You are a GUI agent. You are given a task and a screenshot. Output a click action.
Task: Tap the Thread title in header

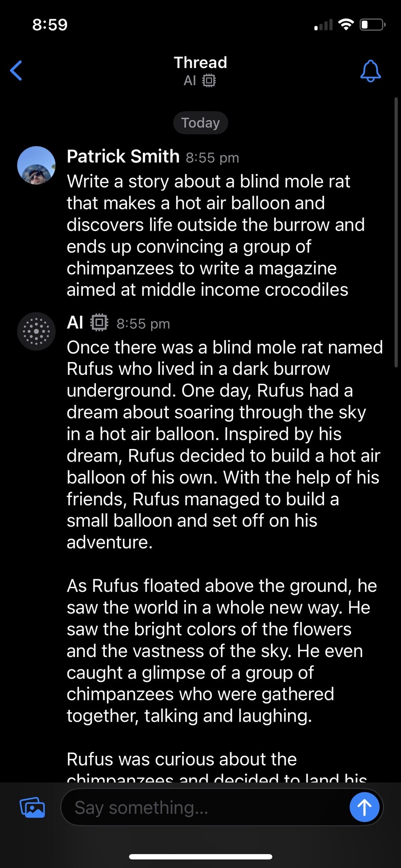pyautogui.click(x=200, y=63)
